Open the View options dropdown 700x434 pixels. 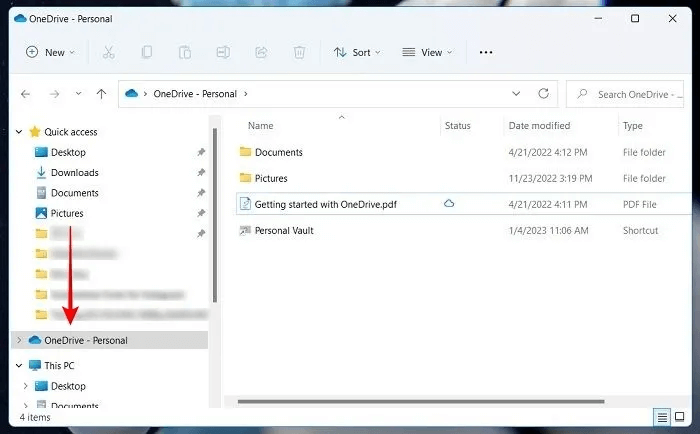coord(427,52)
